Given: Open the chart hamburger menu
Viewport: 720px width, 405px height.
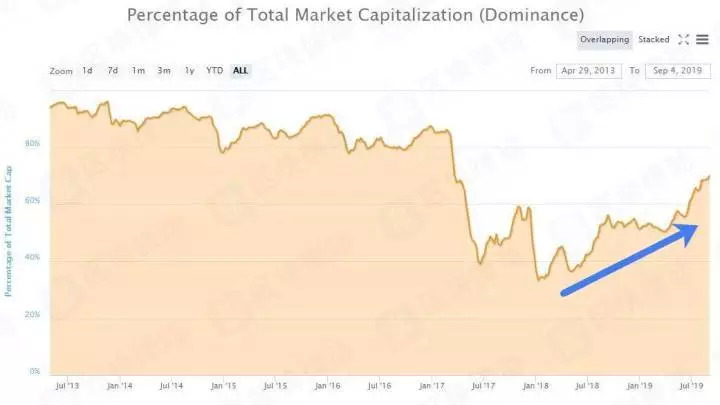Looking at the screenshot, I should 703,40.
